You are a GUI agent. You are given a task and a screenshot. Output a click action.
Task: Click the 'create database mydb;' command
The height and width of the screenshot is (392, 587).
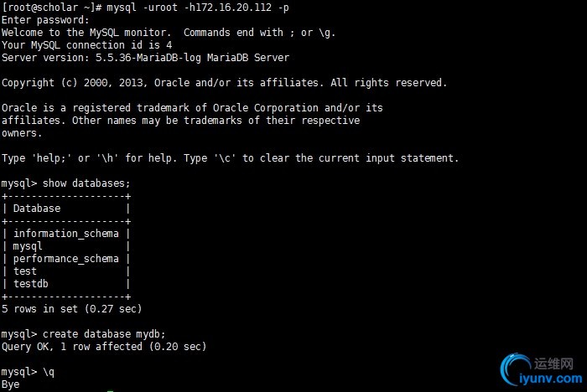click(x=102, y=333)
